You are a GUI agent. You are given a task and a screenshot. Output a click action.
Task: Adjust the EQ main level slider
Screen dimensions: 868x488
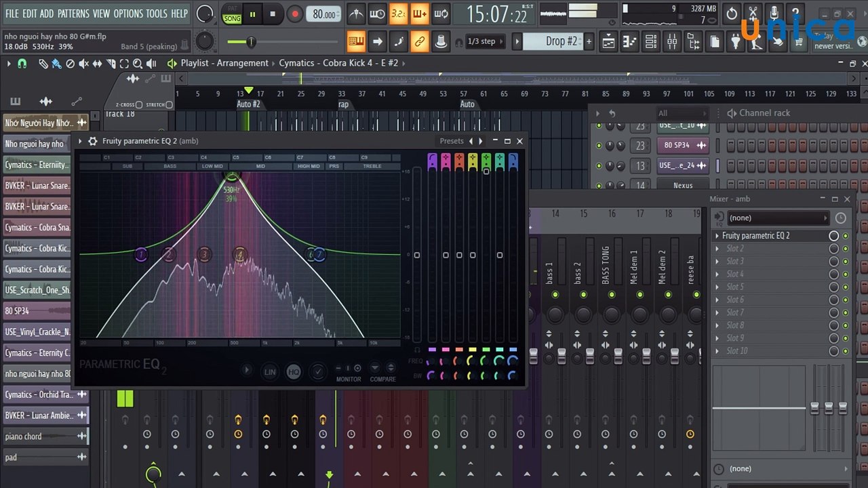click(417, 255)
